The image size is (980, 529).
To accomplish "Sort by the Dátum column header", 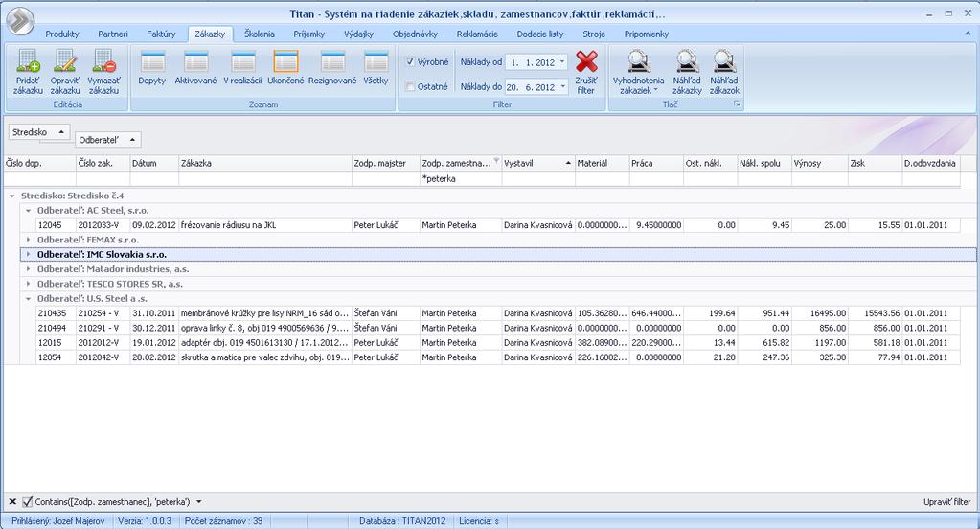I will pos(154,163).
